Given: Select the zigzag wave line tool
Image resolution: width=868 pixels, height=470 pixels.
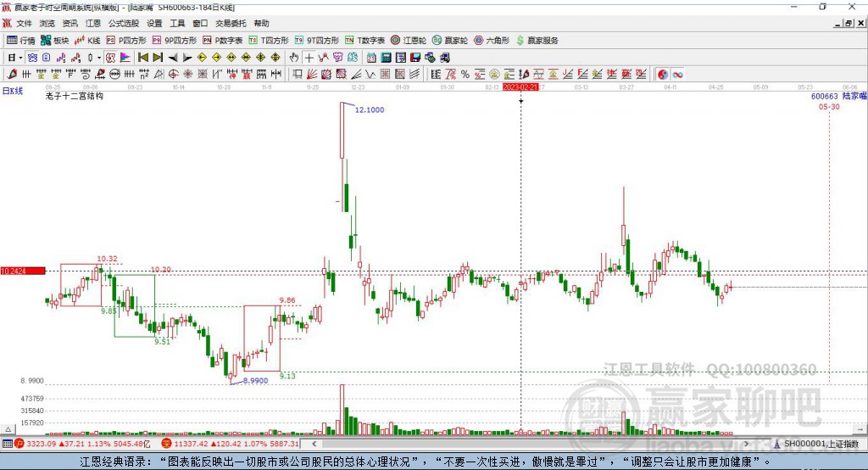Looking at the screenshot, I should [x=370, y=74].
